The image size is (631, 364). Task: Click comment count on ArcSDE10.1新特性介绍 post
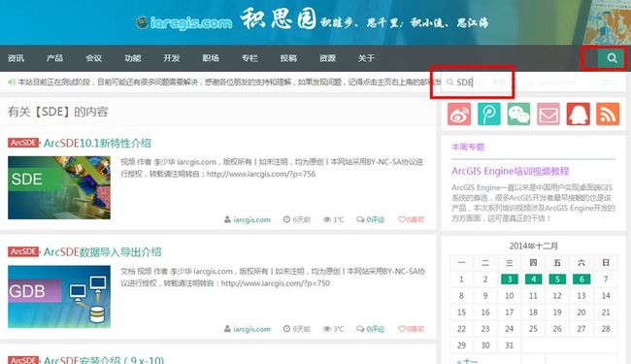tap(370, 219)
